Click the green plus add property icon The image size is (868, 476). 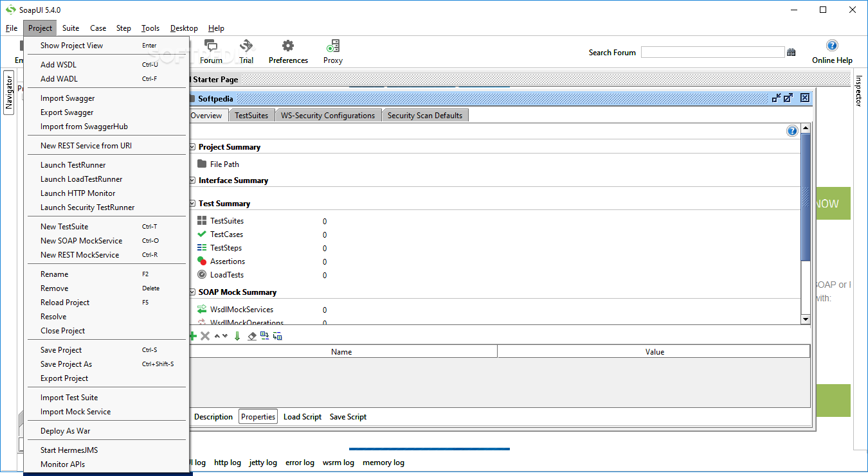192,336
